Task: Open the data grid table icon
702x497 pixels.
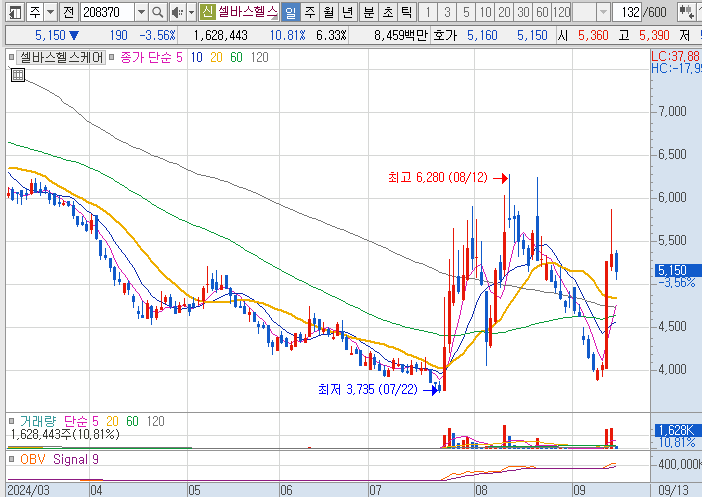Action: tap(18, 75)
